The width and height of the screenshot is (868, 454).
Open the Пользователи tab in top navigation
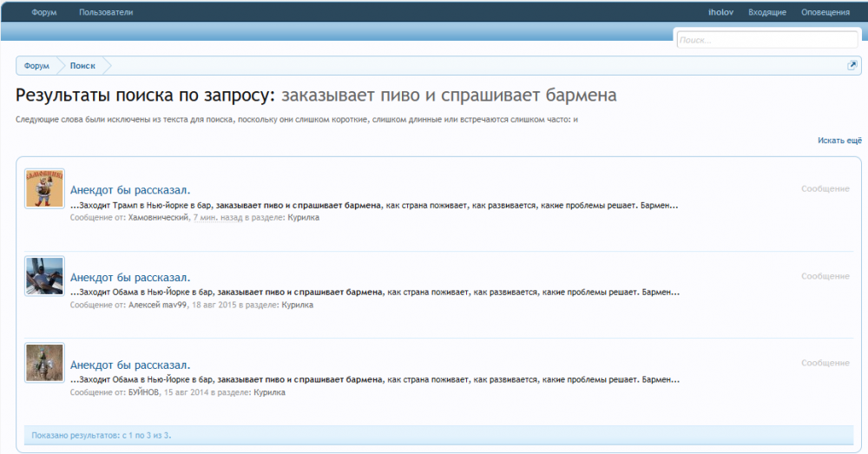(107, 12)
